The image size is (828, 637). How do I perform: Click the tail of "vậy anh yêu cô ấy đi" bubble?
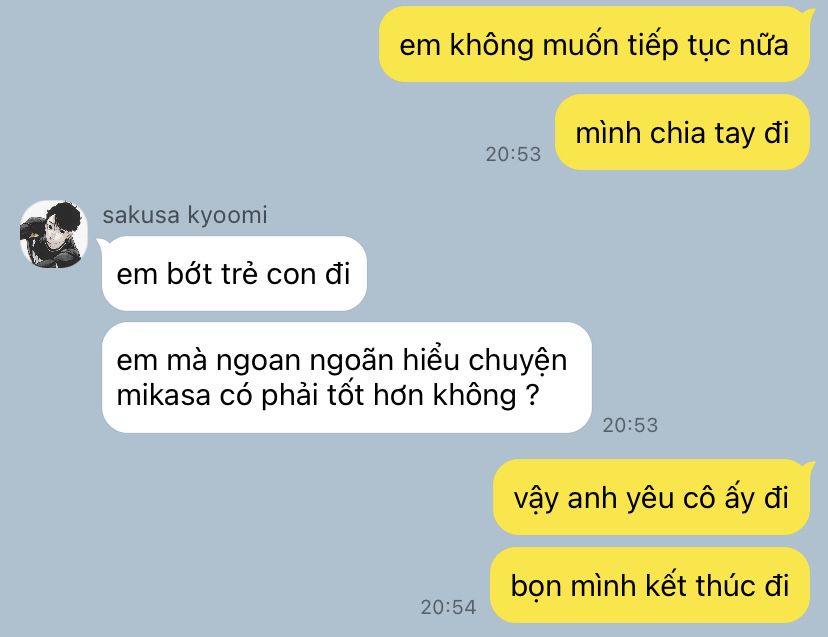click(809, 466)
